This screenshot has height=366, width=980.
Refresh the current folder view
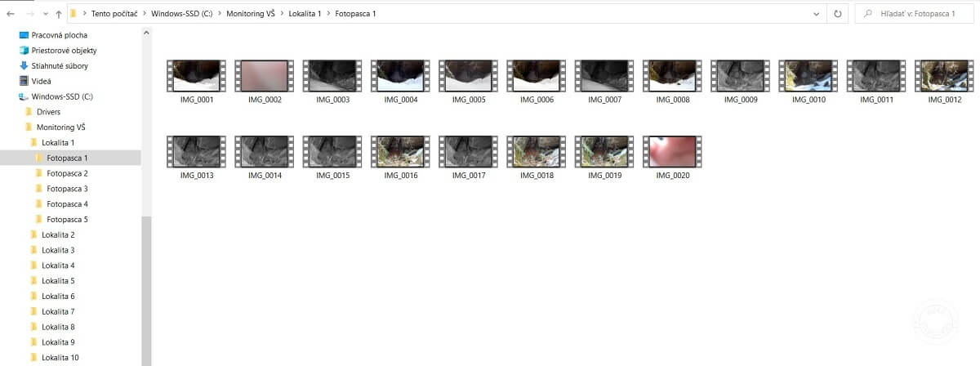pos(837,14)
